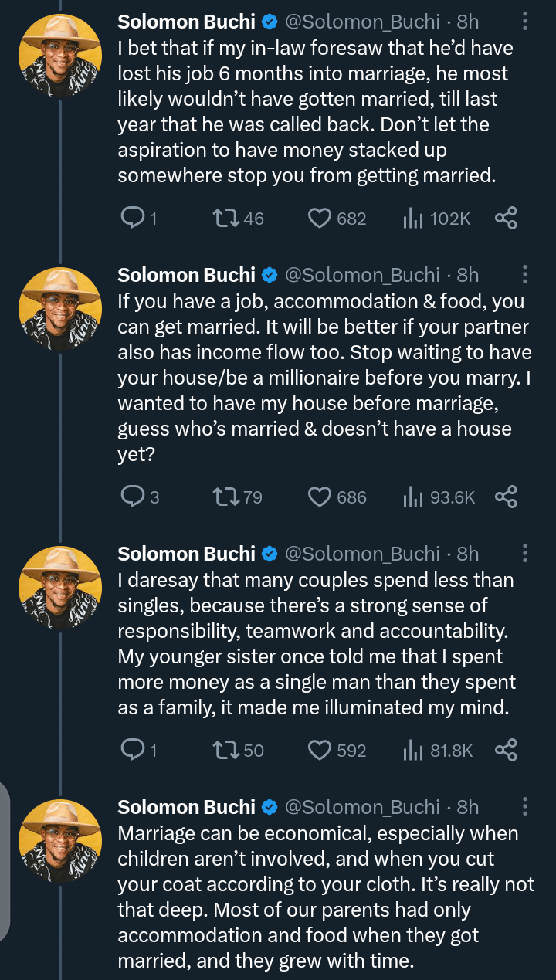Image resolution: width=556 pixels, height=980 pixels.
Task: Open @Solomon_Buchi handle on the last tweet
Action: 362,807
